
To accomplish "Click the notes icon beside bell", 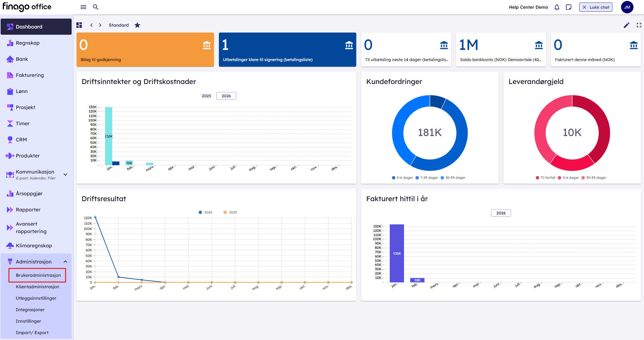I will (x=568, y=7).
